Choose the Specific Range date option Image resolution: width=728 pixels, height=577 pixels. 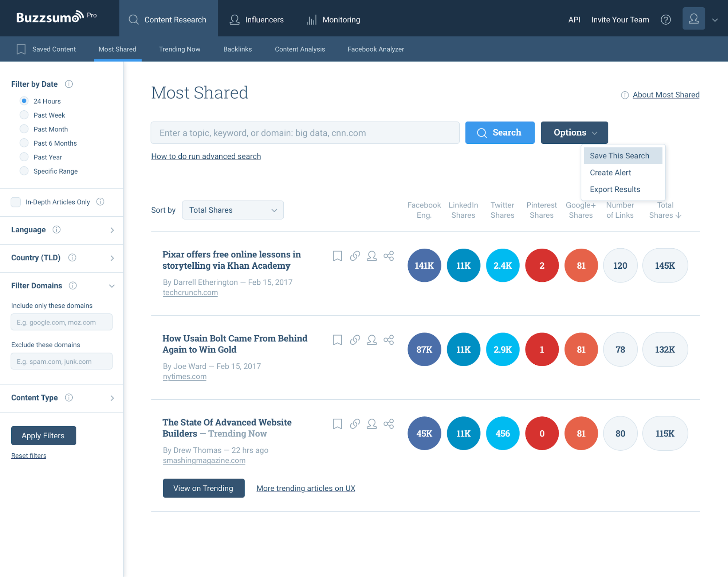pos(24,171)
